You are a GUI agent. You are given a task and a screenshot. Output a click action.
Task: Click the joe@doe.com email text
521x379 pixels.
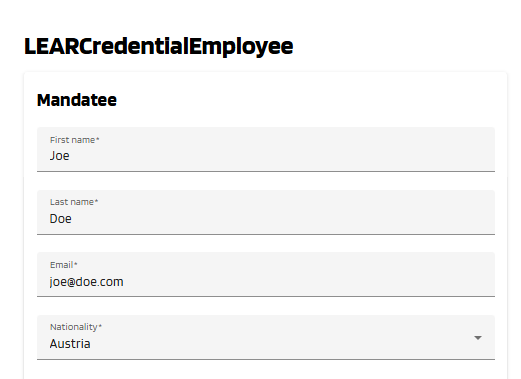[86, 282]
